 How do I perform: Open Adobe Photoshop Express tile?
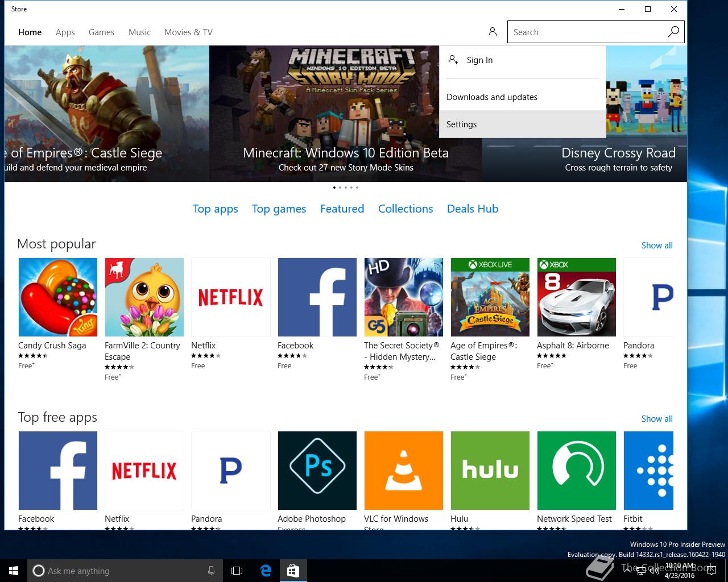[317, 471]
